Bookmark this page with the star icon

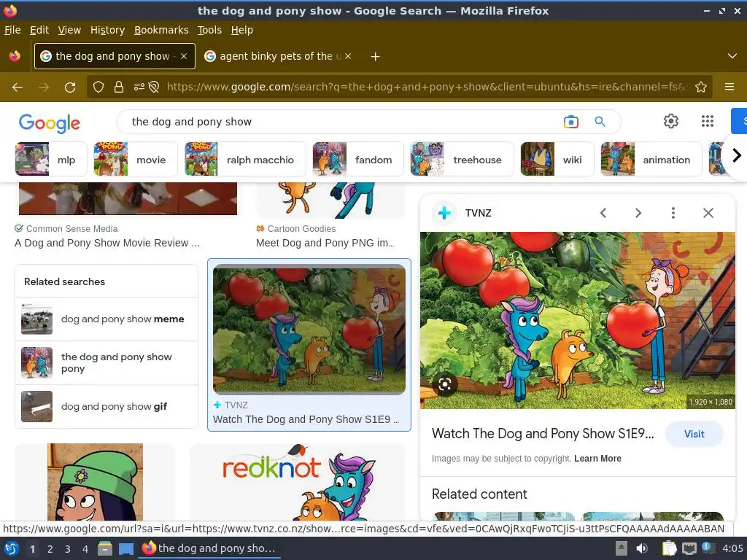tap(701, 87)
